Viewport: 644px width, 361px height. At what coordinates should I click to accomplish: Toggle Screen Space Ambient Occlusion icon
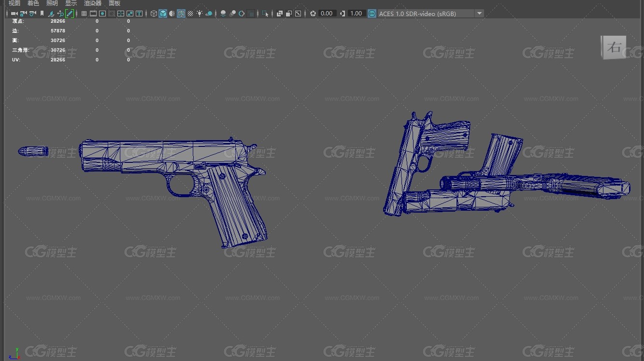pyautogui.click(x=223, y=14)
